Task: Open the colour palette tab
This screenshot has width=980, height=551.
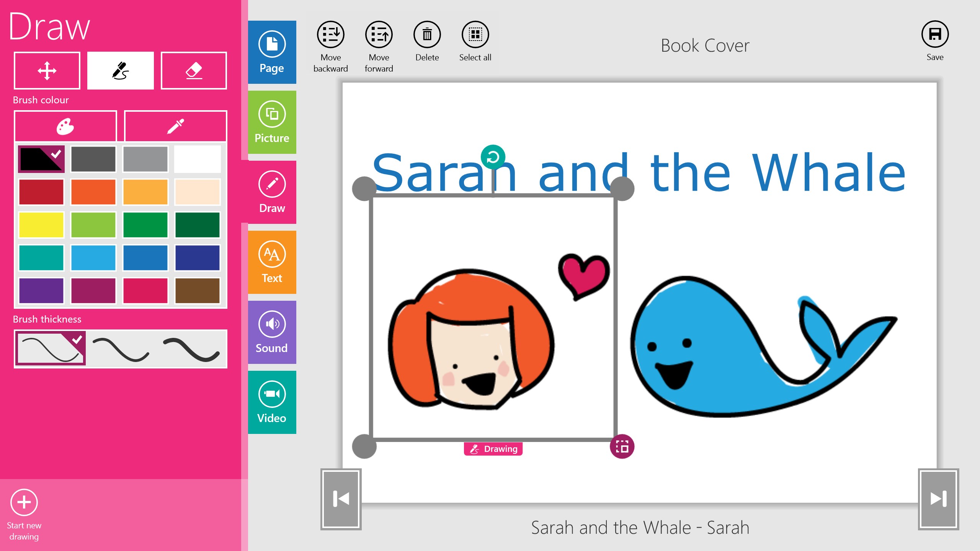Action: tap(65, 126)
